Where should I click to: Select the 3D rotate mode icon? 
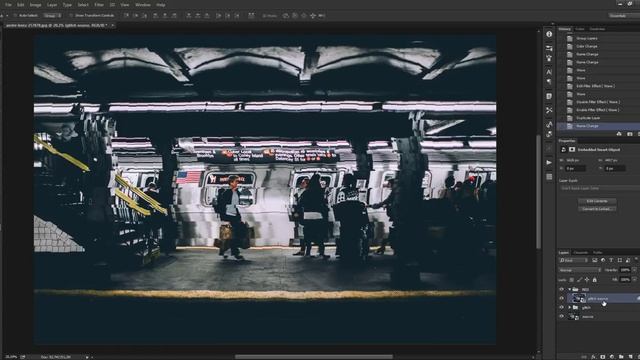click(286, 16)
